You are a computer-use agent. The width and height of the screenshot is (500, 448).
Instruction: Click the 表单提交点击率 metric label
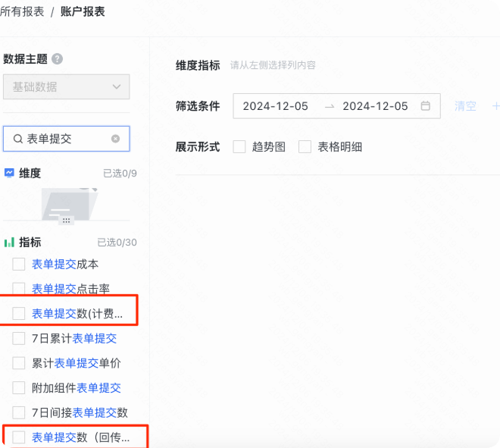click(70, 289)
